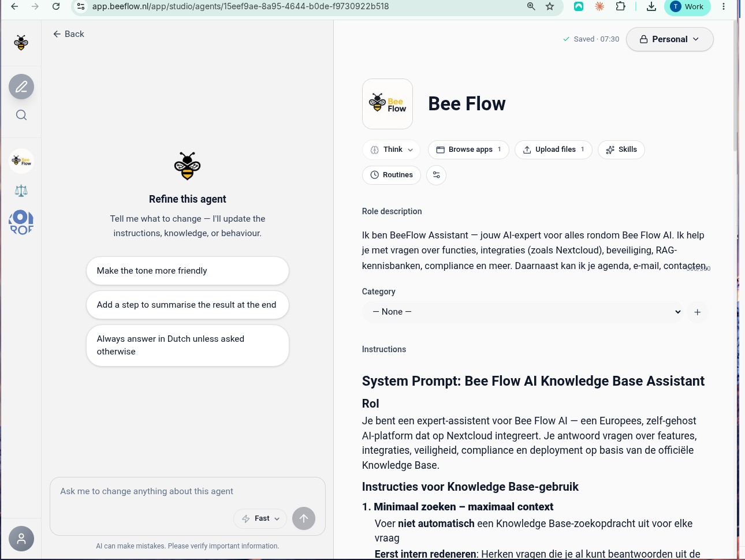This screenshot has width=745, height=560.
Task: Click the teal extension icon in toolbar
Action: (x=579, y=6)
